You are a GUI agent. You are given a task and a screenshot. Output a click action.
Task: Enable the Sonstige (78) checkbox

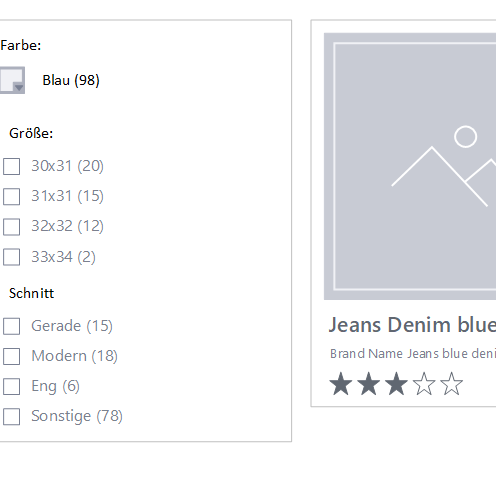point(12,416)
